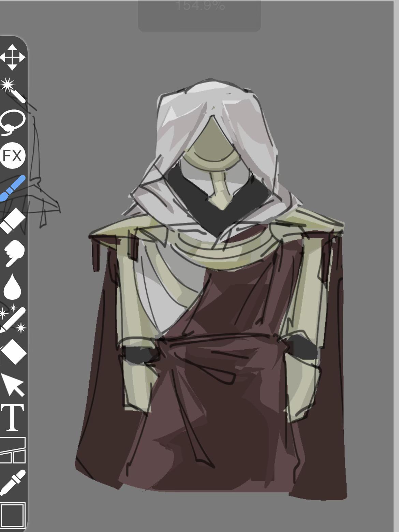This screenshot has height=532, width=399.
Task: Open the Text tool
Action: 13,417
